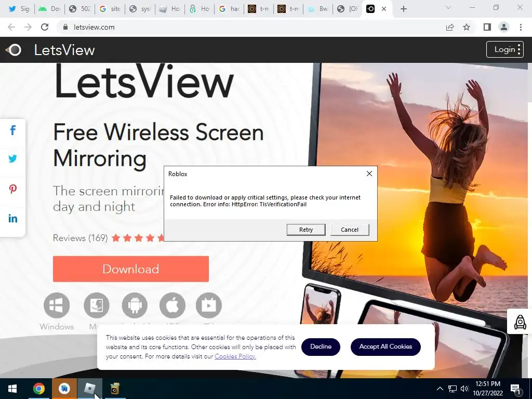Switch to the 'Do' Android tab

click(49, 9)
